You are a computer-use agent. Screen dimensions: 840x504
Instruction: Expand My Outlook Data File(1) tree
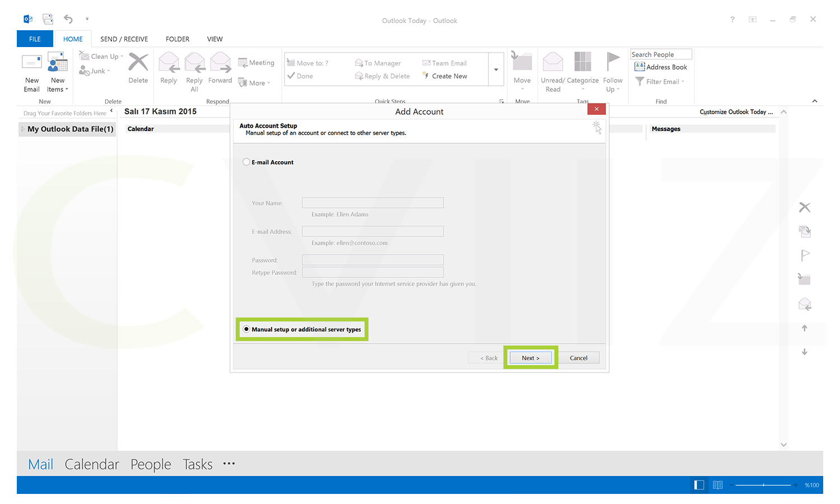point(23,129)
